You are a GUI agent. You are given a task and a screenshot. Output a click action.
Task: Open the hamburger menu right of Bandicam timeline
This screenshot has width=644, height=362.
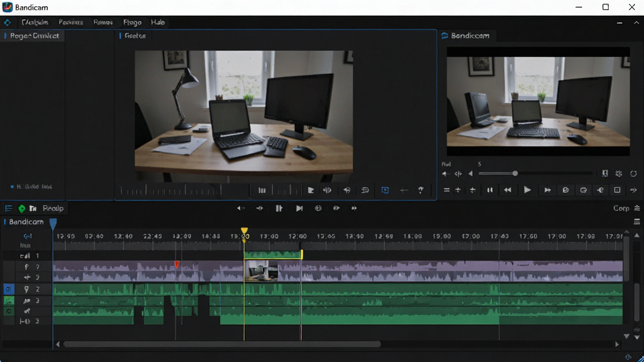click(x=637, y=222)
